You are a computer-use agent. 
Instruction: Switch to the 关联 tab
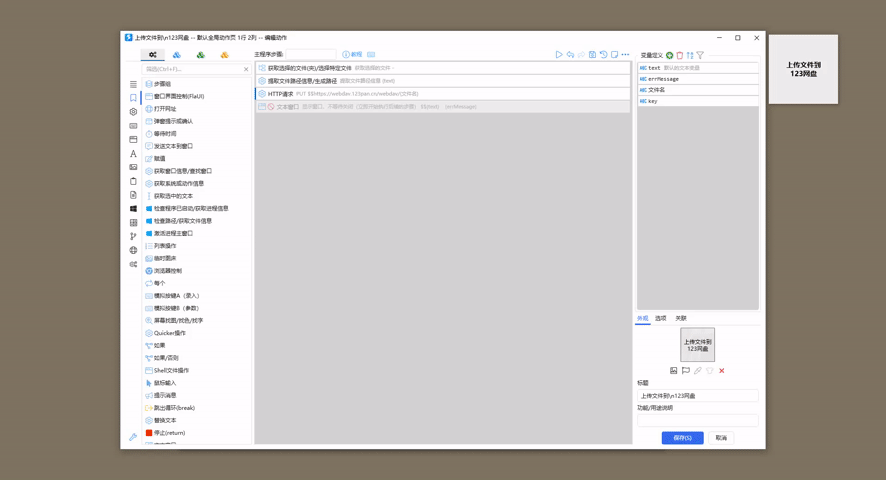click(681, 318)
